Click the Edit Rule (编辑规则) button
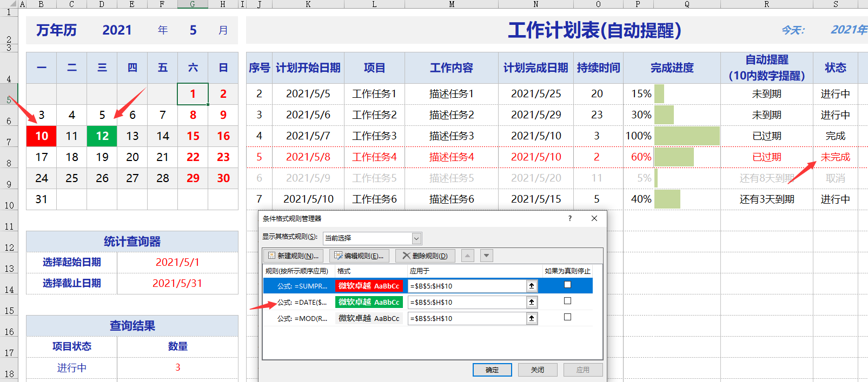Screen dimensions: 868x382 pos(359,256)
